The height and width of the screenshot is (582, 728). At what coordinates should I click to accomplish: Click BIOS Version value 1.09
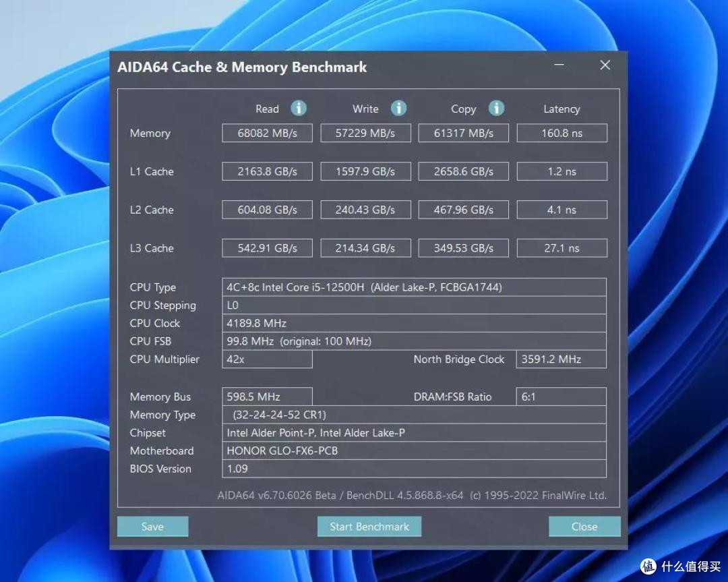[x=414, y=469]
